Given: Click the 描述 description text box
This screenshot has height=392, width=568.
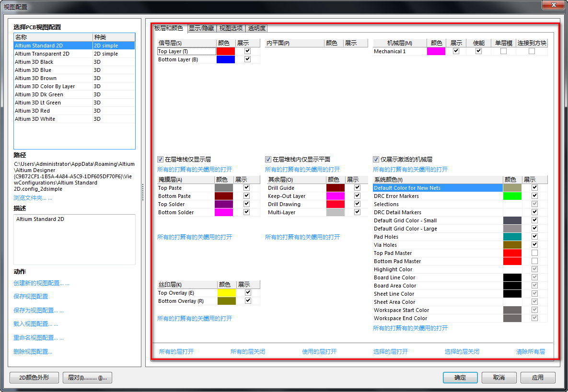Looking at the screenshot, I should (x=74, y=240).
